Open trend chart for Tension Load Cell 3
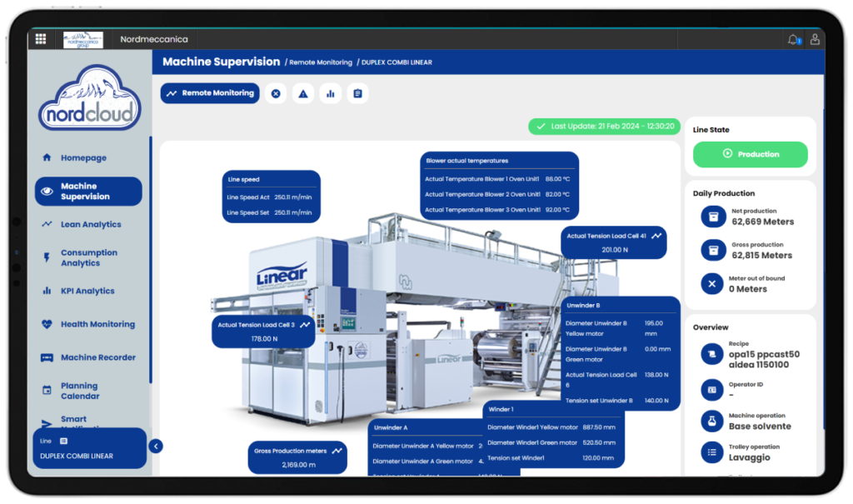The image size is (853, 504). click(305, 325)
